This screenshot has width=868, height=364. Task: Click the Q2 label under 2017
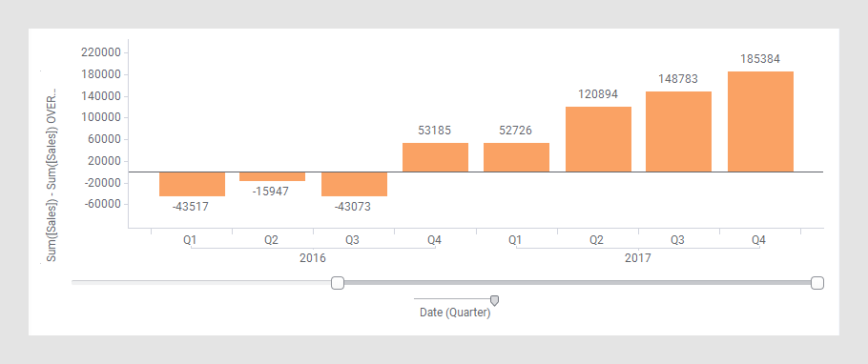[x=596, y=240]
